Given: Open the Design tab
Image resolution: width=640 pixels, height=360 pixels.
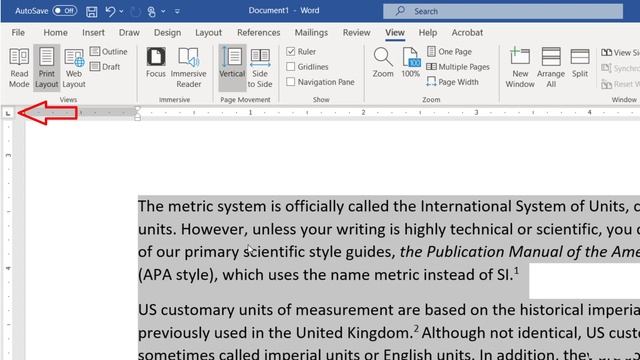Looking at the screenshot, I should (x=167, y=32).
